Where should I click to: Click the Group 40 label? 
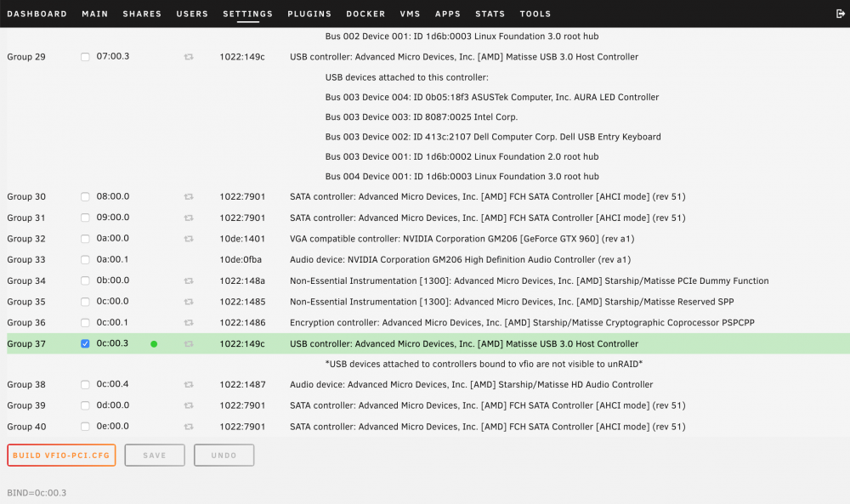(26, 427)
